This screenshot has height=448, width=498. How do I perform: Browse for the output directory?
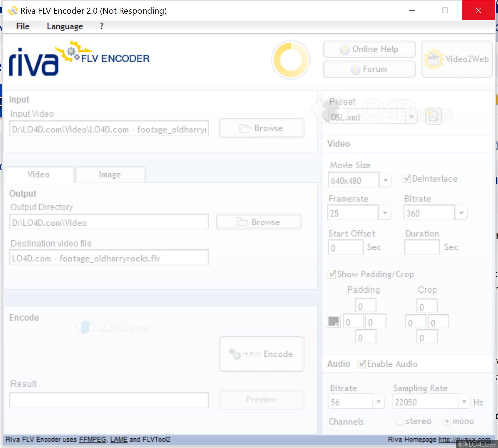pyautogui.click(x=258, y=222)
